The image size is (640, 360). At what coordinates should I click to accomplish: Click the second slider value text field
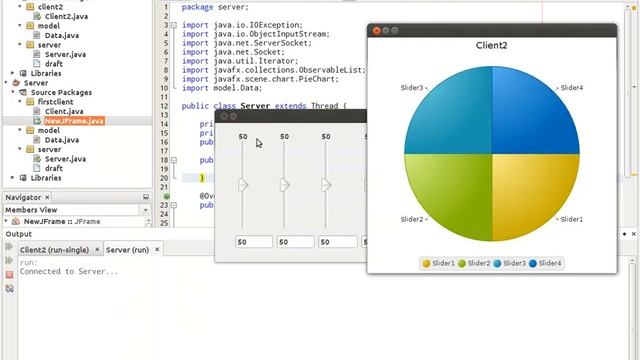tap(296, 242)
